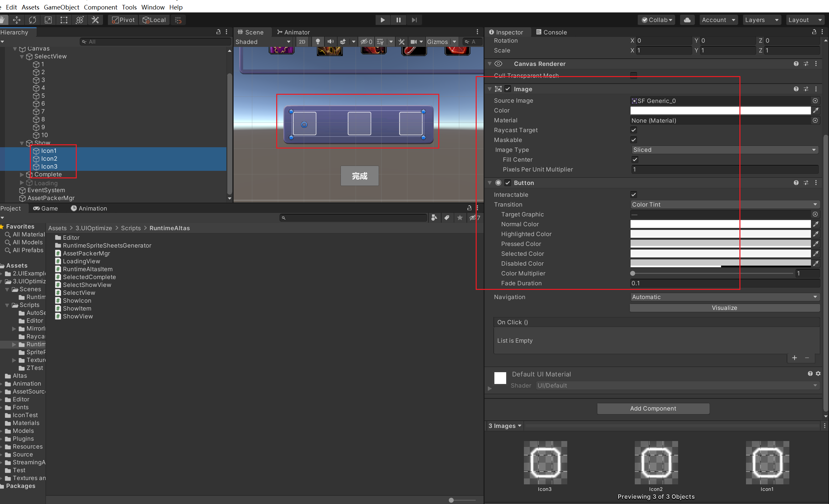Add an On Click event entry

[x=794, y=358]
